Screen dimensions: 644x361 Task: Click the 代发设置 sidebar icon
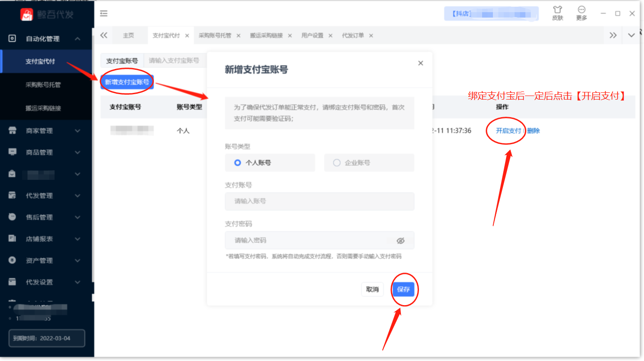tap(13, 282)
